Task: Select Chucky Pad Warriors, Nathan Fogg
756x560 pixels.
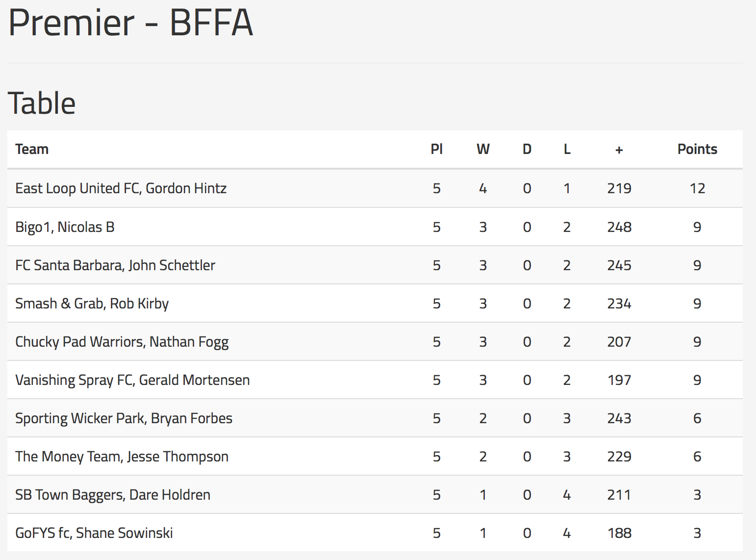Action: coord(122,342)
